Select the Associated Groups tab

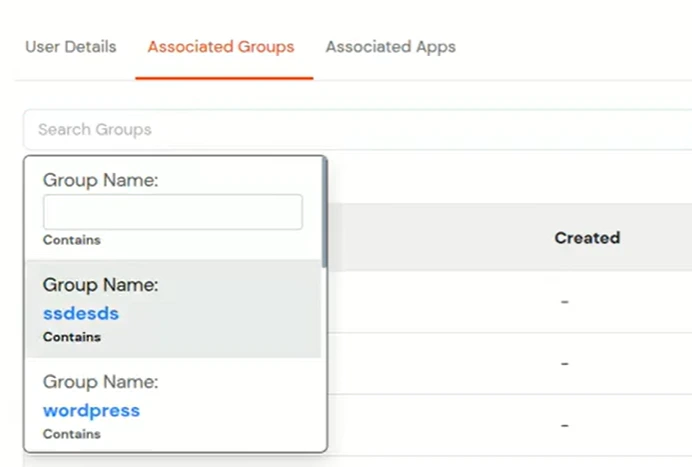221,47
